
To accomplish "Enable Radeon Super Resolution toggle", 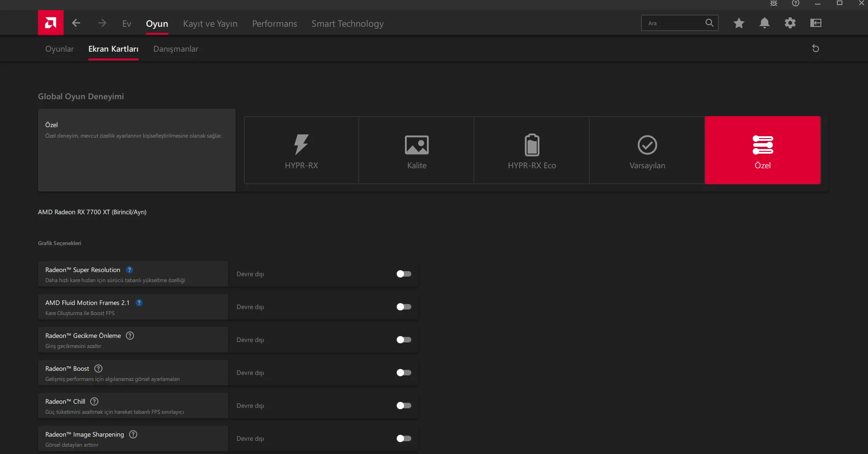I will click(404, 274).
